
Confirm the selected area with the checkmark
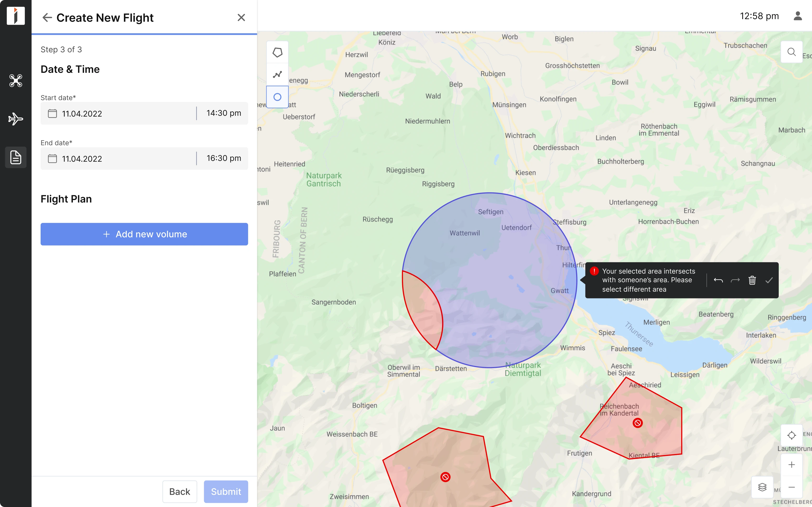pyautogui.click(x=769, y=280)
